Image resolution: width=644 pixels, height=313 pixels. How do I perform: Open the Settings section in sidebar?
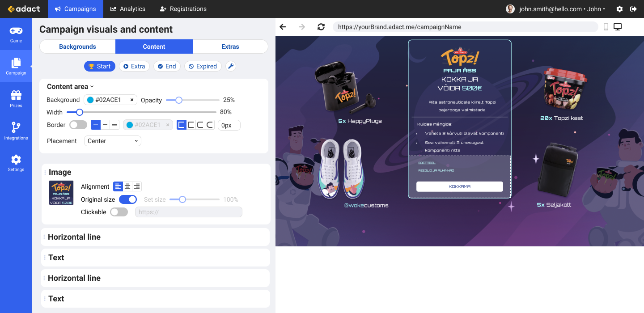tap(16, 163)
